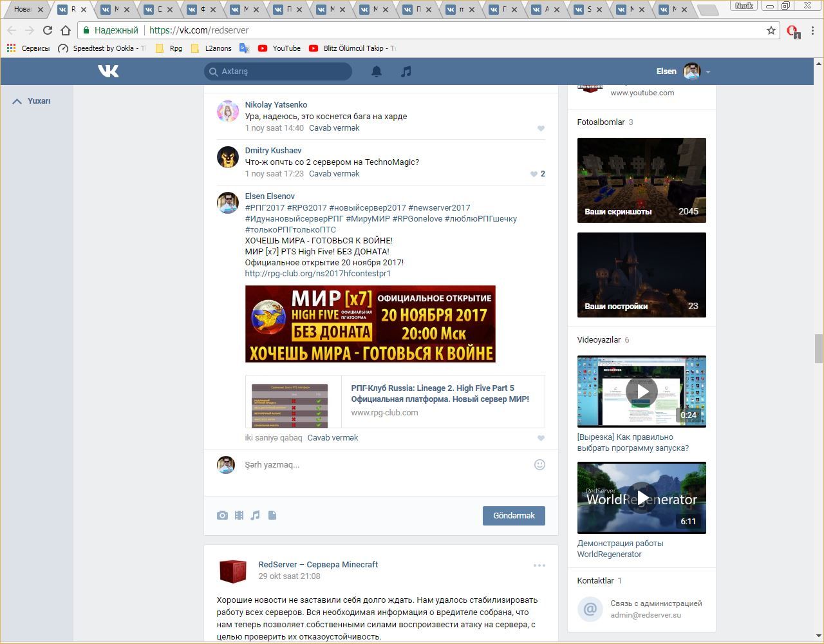Open the notifications bell icon

(377, 71)
